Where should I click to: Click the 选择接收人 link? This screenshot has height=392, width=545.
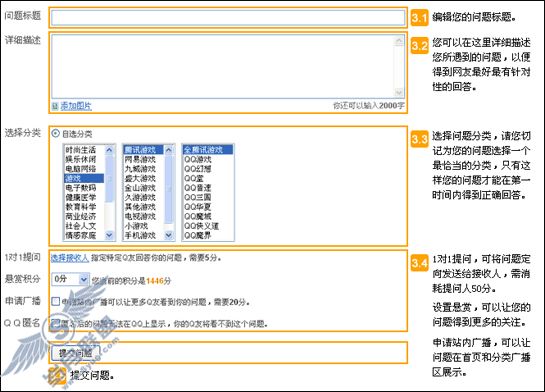(70, 258)
